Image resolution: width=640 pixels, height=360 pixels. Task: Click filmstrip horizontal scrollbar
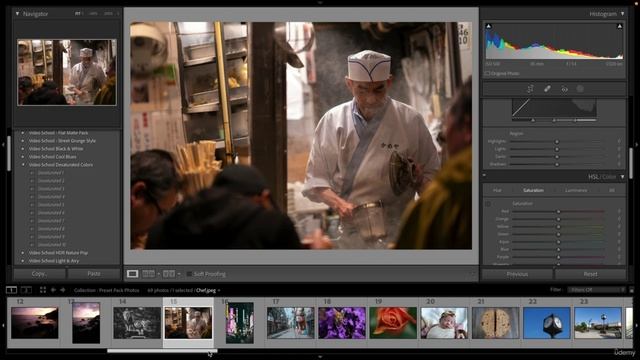162,351
